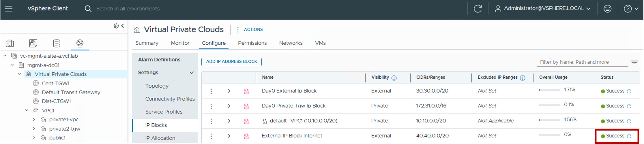This screenshot has width=644, height=144.
Task: Click the Filter by Name, Path field
Action: pos(582,62)
